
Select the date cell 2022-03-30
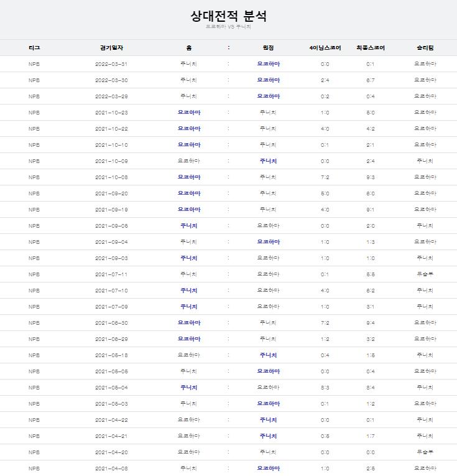coord(111,80)
